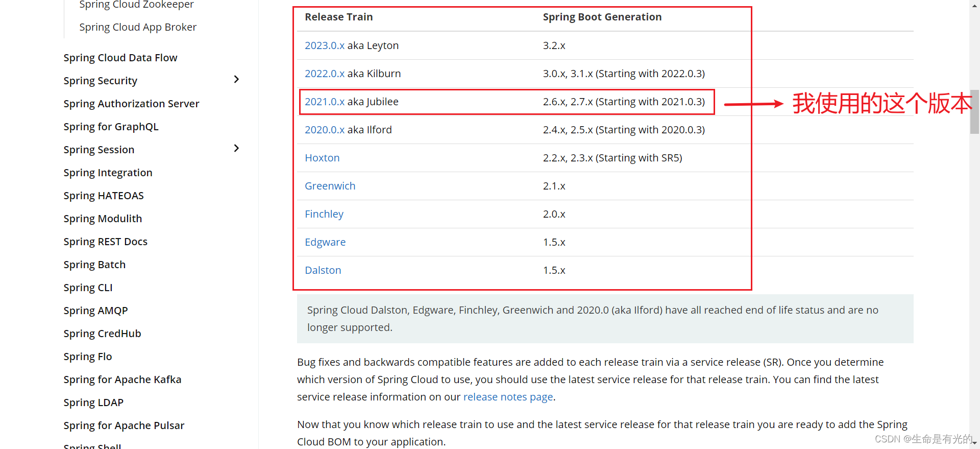Open Spring CredHub project
This screenshot has width=980, height=449.
pos(102,334)
